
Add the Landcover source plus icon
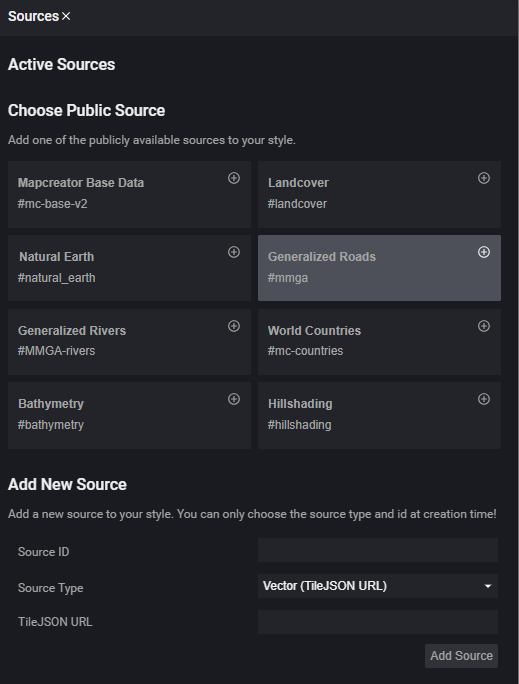484,178
